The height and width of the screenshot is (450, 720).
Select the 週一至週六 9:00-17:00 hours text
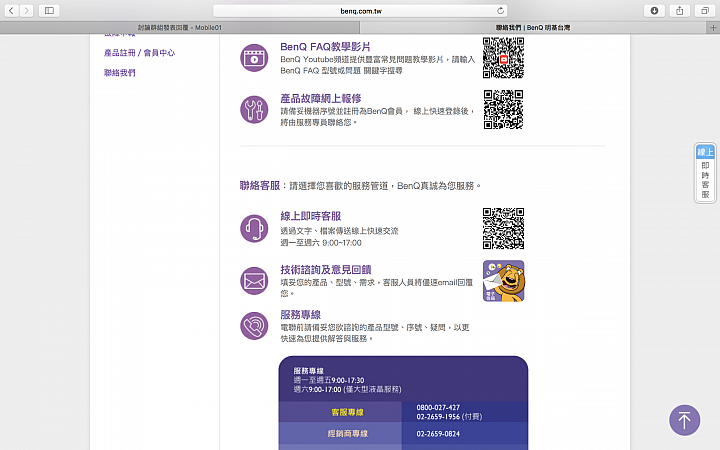321,242
